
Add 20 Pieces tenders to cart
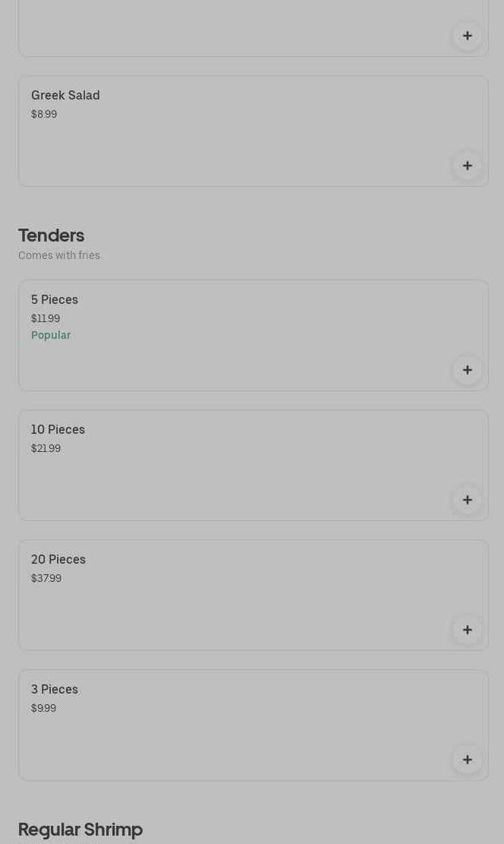[x=467, y=630]
